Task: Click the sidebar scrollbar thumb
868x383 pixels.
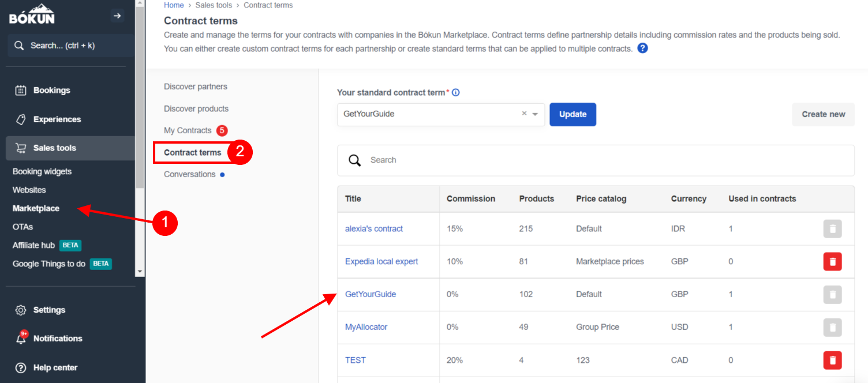Action: [x=140, y=98]
